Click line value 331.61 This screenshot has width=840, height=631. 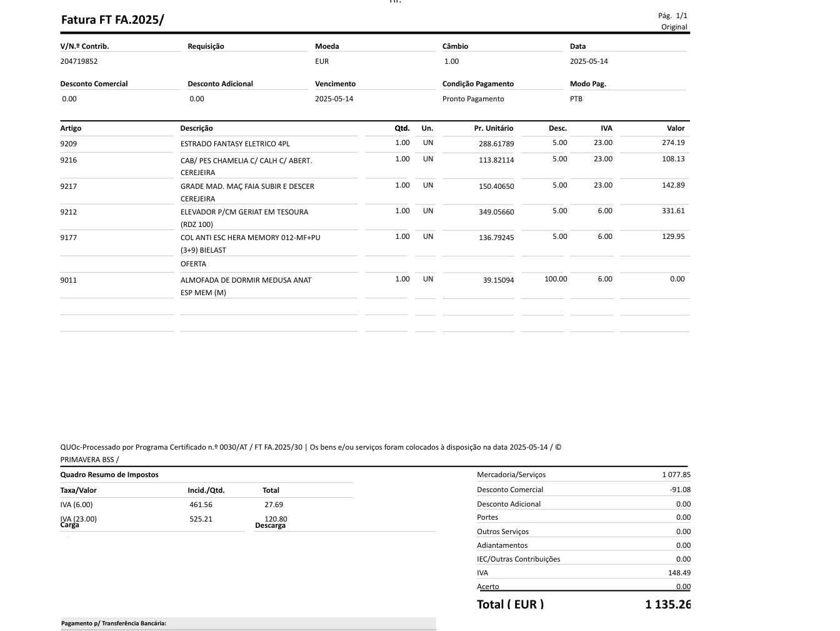coord(673,211)
